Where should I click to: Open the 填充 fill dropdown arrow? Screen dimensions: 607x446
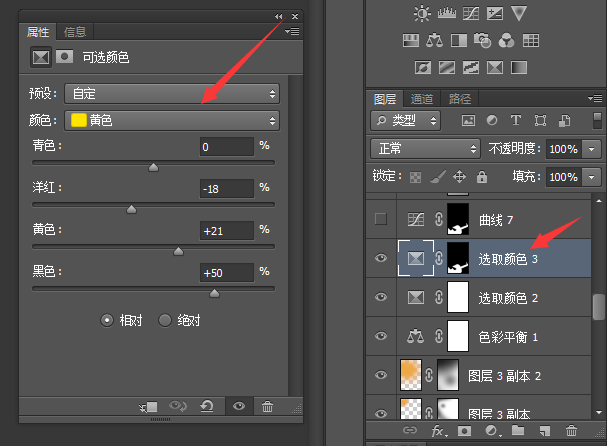pos(592,177)
